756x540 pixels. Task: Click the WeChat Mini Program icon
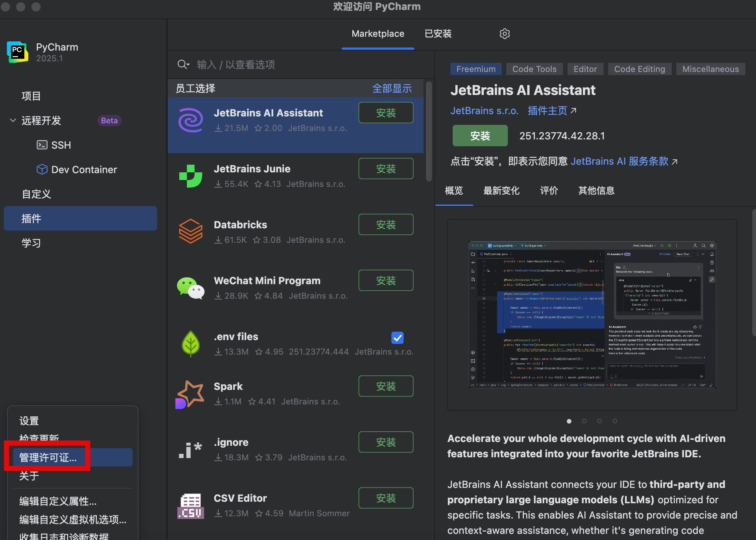point(190,288)
